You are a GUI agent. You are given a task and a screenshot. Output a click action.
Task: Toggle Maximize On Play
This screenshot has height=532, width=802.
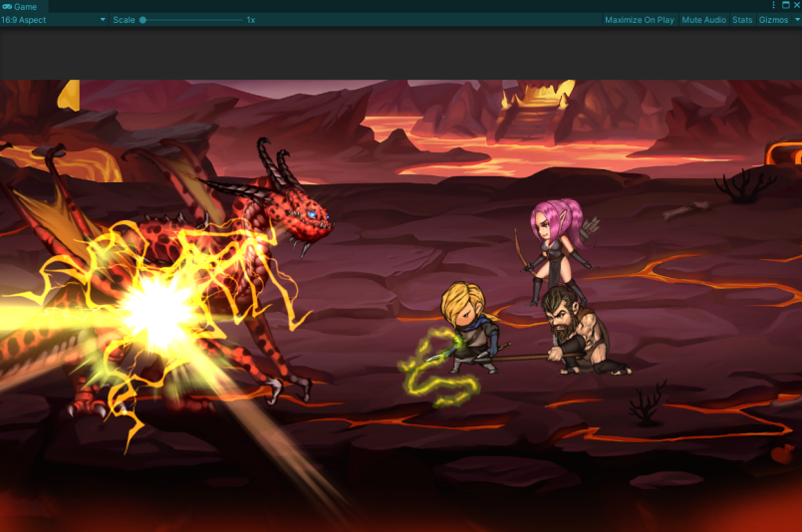pyautogui.click(x=640, y=20)
